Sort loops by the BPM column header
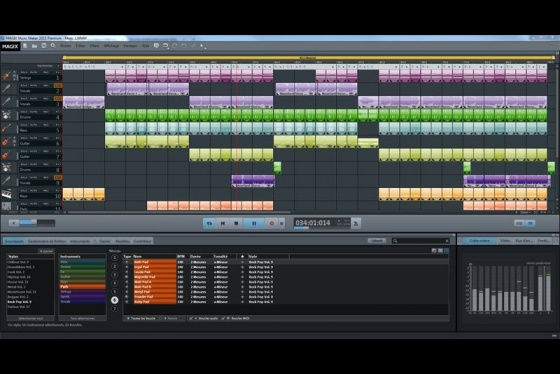560x374 pixels. tap(181, 256)
